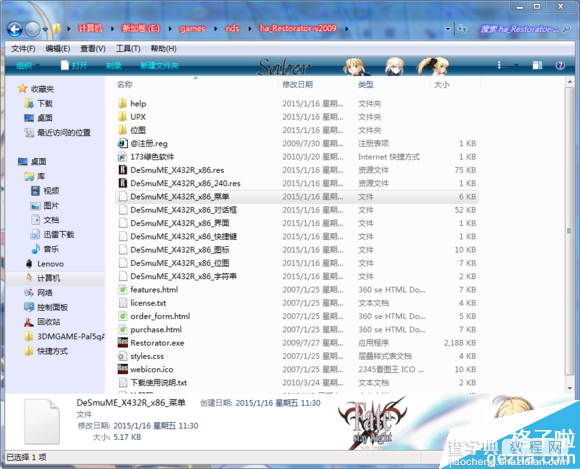Select the 位图 folder icon
This screenshot has height=469, width=580.
tap(122, 130)
